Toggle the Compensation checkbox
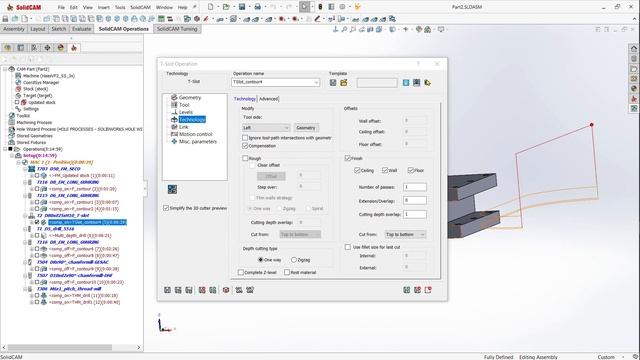This screenshot has height=360, width=640. click(x=245, y=146)
